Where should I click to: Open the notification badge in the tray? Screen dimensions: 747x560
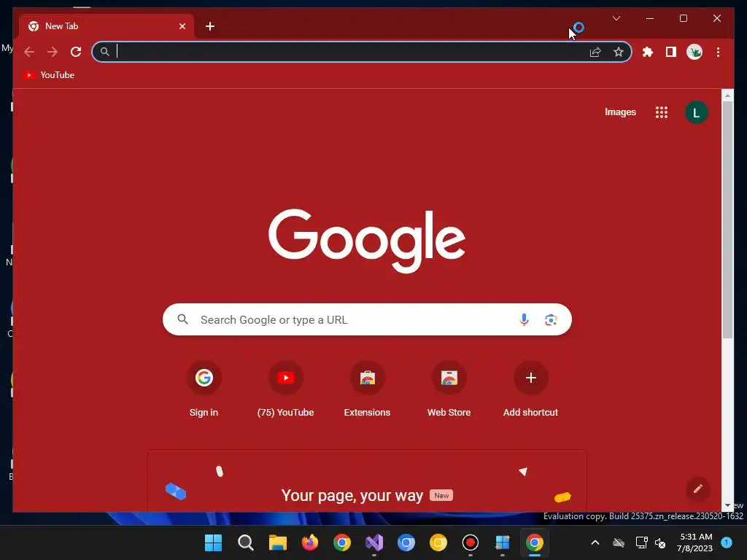(x=727, y=542)
